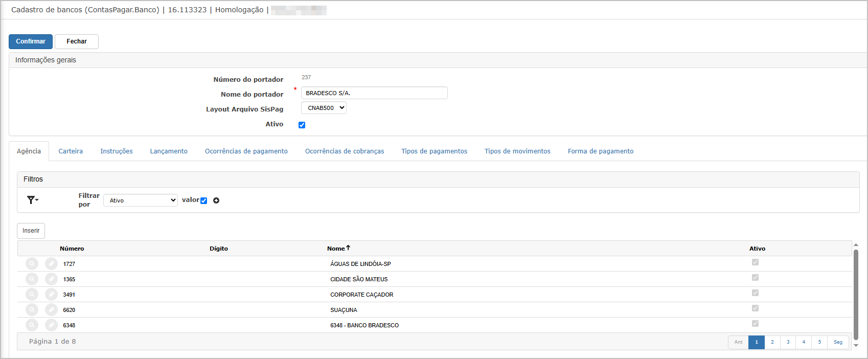View details of agency 3491

click(x=32, y=295)
